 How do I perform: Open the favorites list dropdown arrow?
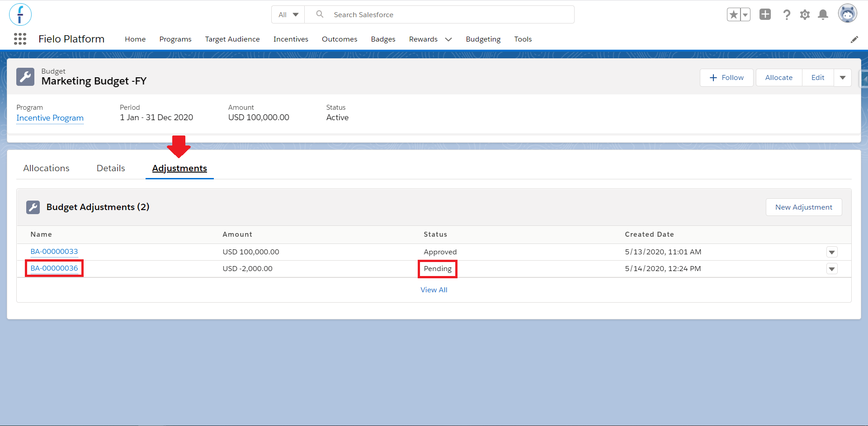coord(745,14)
